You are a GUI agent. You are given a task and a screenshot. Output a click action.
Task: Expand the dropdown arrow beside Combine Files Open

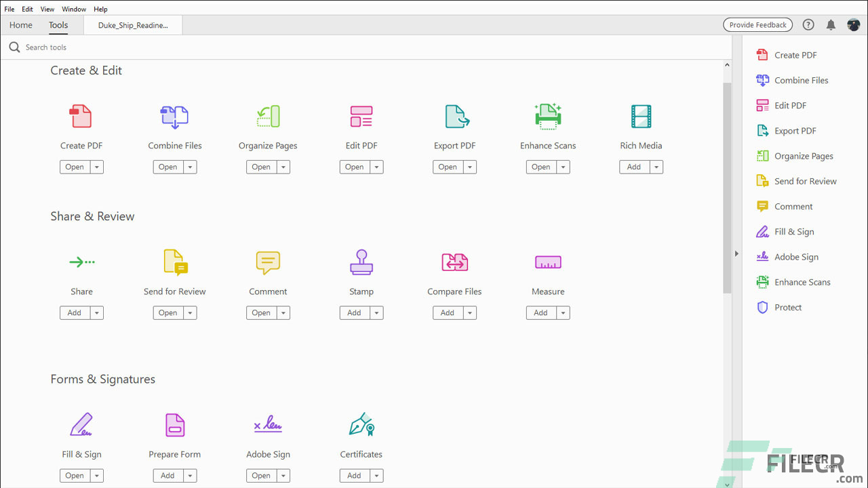click(x=190, y=167)
